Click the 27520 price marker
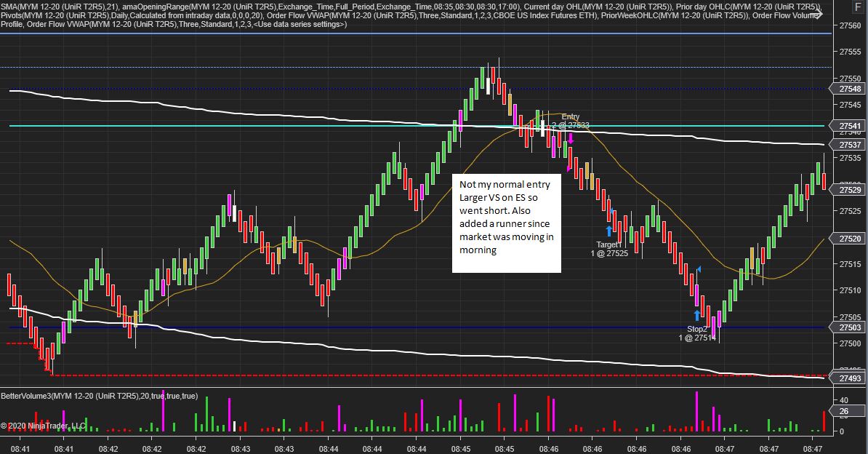This screenshot has height=454, width=868. click(x=848, y=239)
